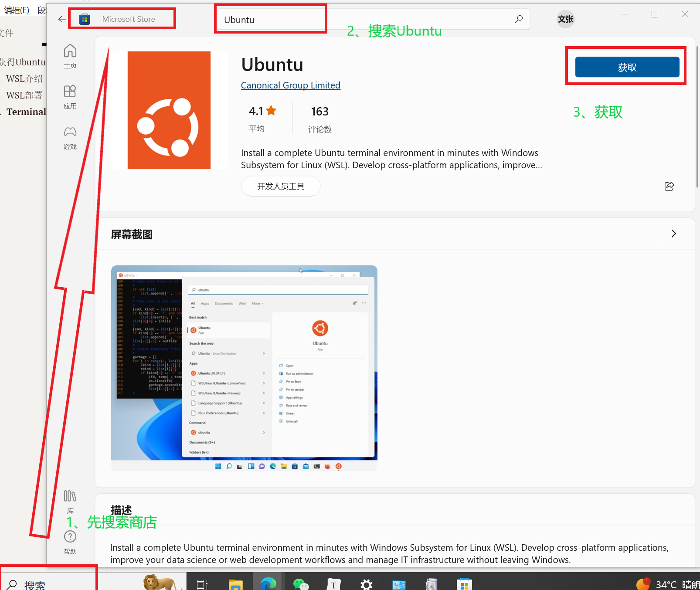Open the 游戏 gaming sidebar section
This screenshot has width=700, height=590.
point(70,138)
